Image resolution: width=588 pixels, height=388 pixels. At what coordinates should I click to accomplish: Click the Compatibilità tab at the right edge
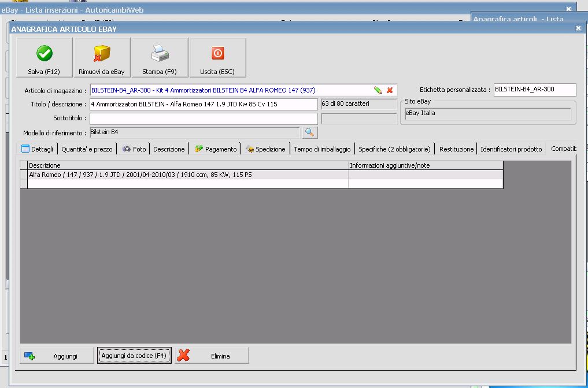point(563,149)
